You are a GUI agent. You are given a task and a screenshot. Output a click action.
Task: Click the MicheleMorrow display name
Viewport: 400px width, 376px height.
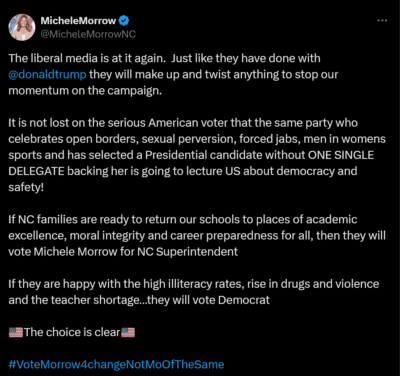tap(78, 21)
